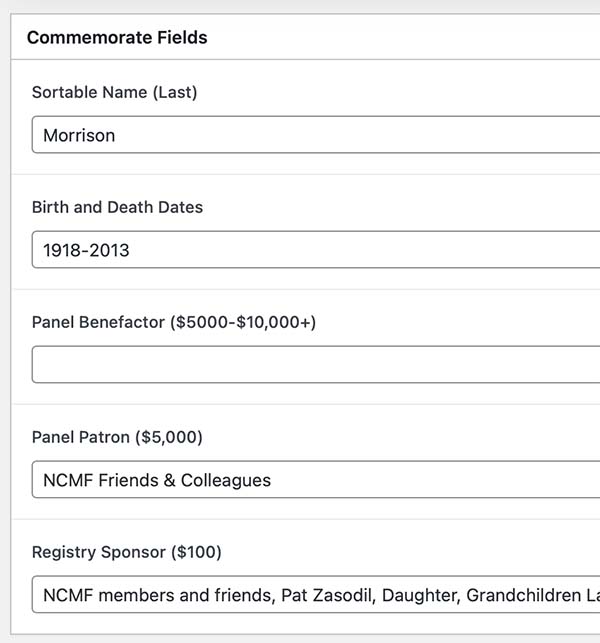Click trailing La text in Registry Sponsor field

click(x=591, y=595)
